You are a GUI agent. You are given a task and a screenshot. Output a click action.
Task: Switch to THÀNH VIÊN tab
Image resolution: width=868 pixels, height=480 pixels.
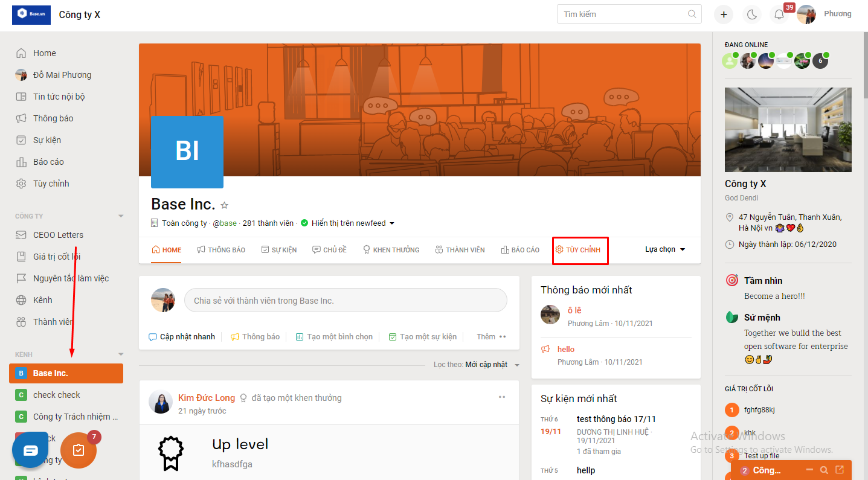pyautogui.click(x=460, y=250)
